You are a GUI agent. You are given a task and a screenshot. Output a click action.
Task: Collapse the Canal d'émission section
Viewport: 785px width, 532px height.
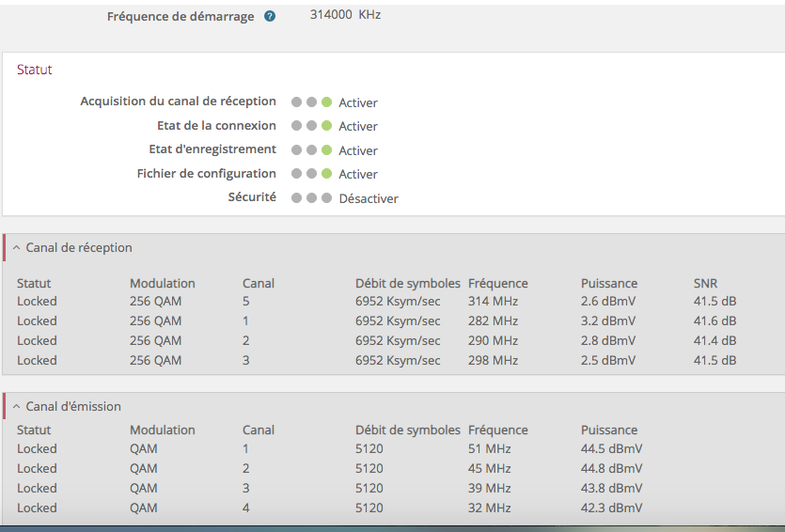tap(16, 407)
